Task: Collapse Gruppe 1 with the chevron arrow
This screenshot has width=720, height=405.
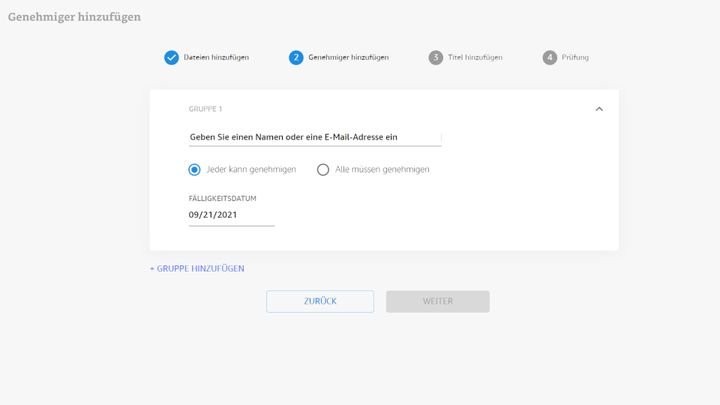Action: tap(599, 108)
